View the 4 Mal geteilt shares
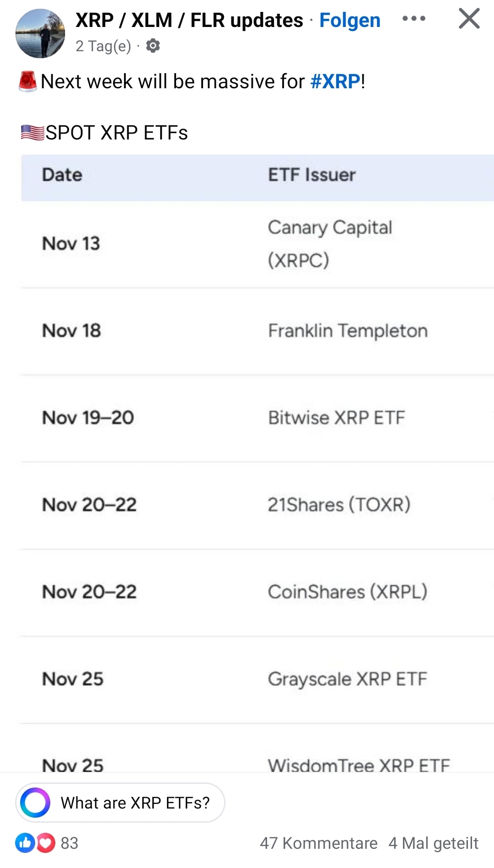The width and height of the screenshot is (494, 868). pos(433,843)
